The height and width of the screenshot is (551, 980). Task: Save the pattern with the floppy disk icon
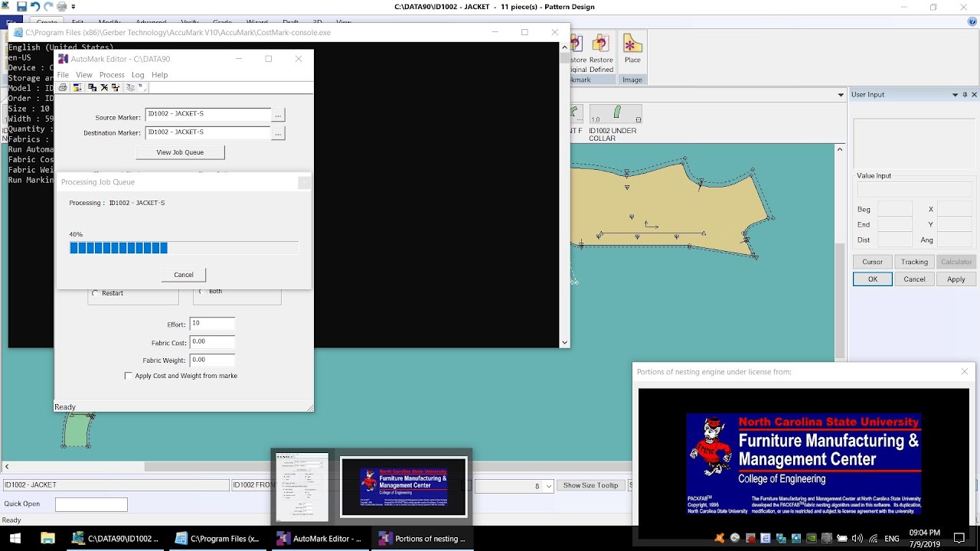[x=22, y=7]
